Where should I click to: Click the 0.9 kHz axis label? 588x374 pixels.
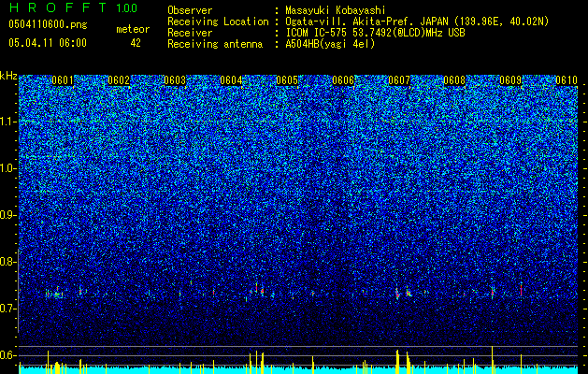7,215
